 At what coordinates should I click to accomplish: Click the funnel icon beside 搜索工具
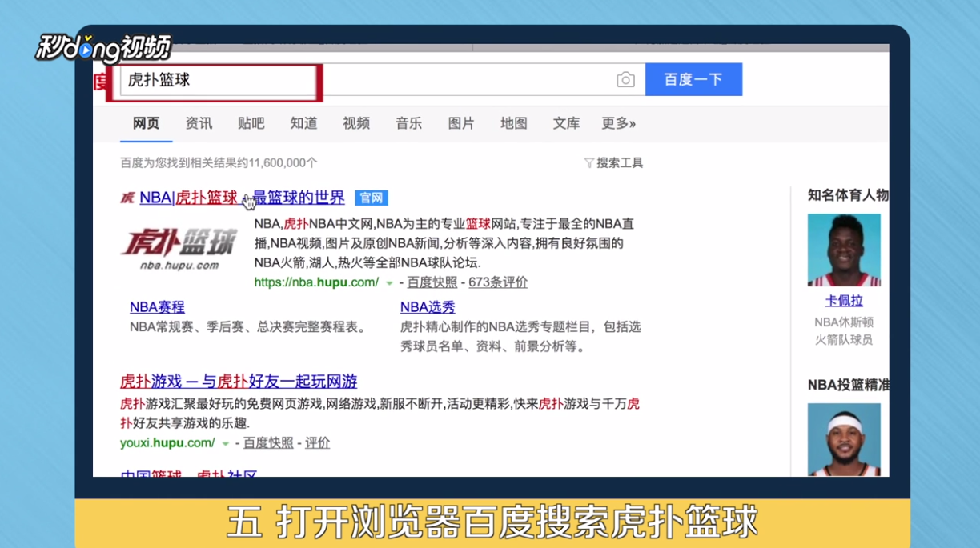[x=589, y=163]
